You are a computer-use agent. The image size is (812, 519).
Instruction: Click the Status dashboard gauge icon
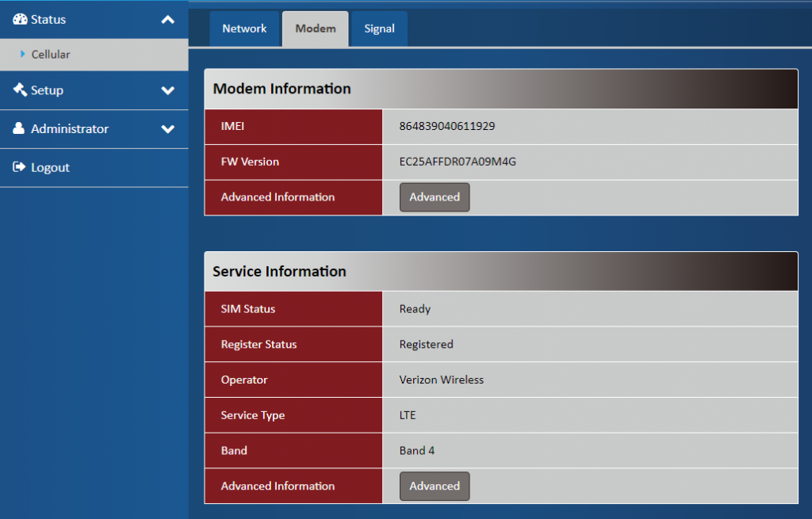click(20, 19)
